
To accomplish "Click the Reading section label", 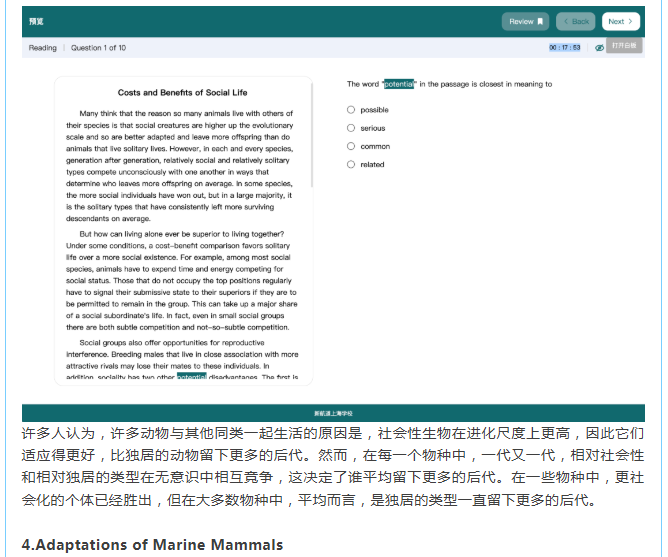I will [x=42, y=48].
